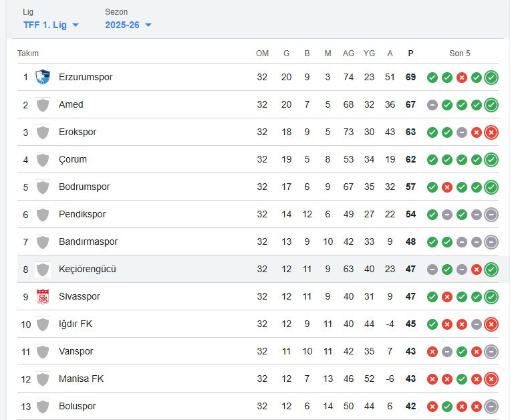Open the 2025-26 season dropdown
This screenshot has width=510, height=420.
[x=128, y=25]
